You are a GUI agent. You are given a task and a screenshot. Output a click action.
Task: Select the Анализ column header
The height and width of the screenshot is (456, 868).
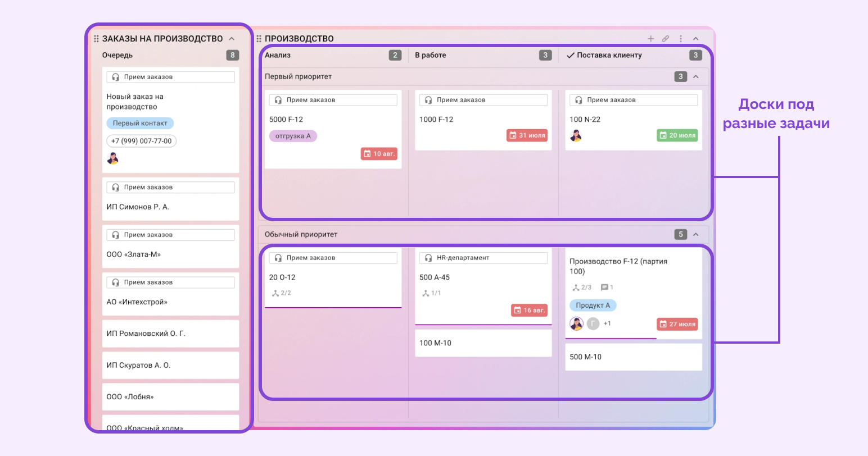pos(278,55)
